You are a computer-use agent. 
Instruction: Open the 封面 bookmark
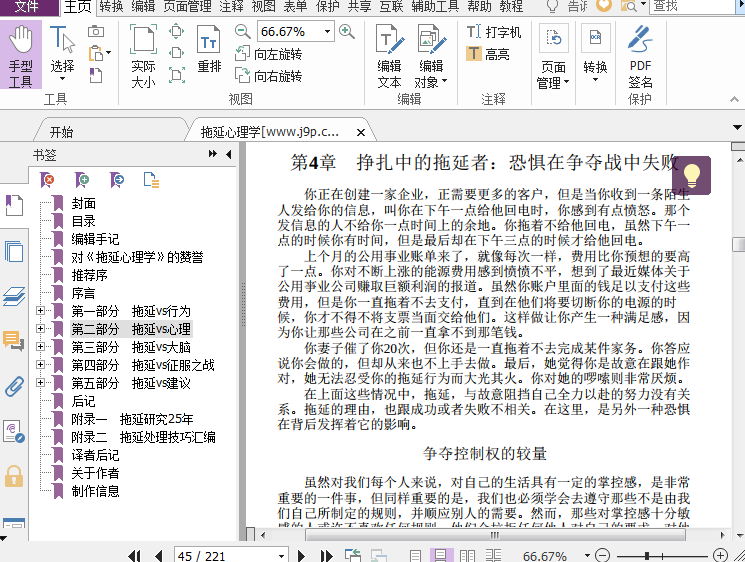pos(84,203)
